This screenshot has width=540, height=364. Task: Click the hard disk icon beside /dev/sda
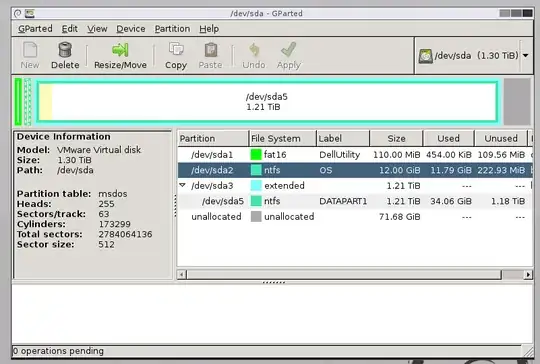coord(425,56)
